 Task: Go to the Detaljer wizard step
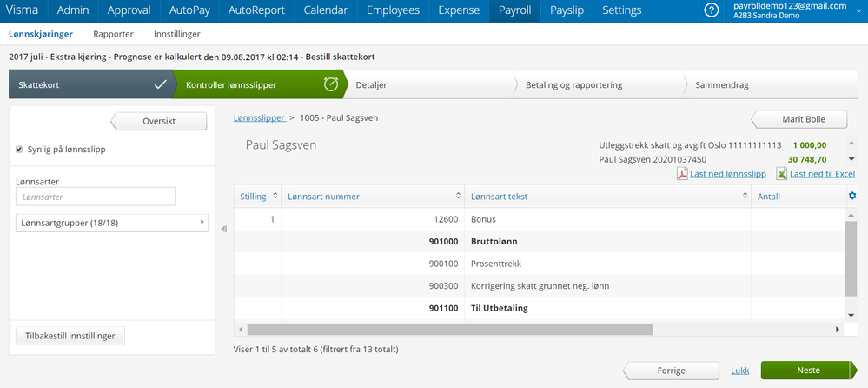coord(371,85)
